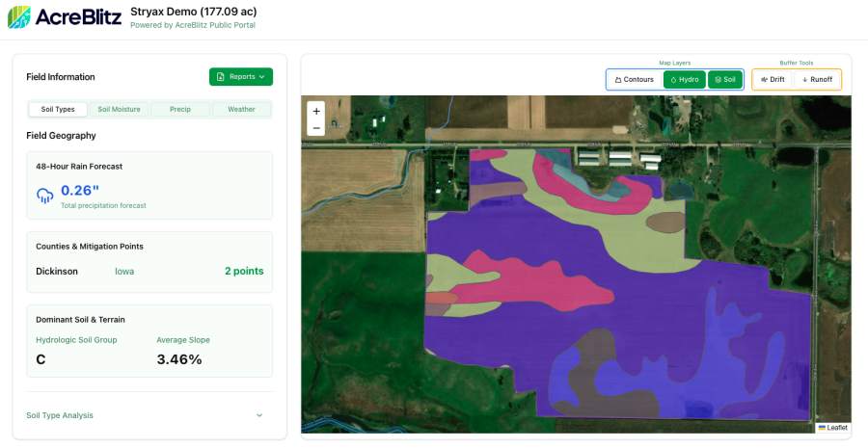Open the Precip tab
Image resolution: width=868 pixels, height=448 pixels.
180,110
